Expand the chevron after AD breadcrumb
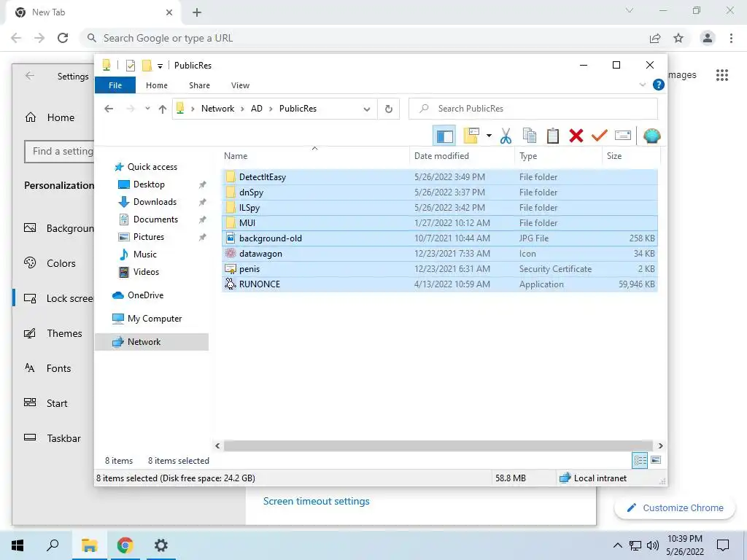The width and height of the screenshot is (747, 560). [271, 109]
